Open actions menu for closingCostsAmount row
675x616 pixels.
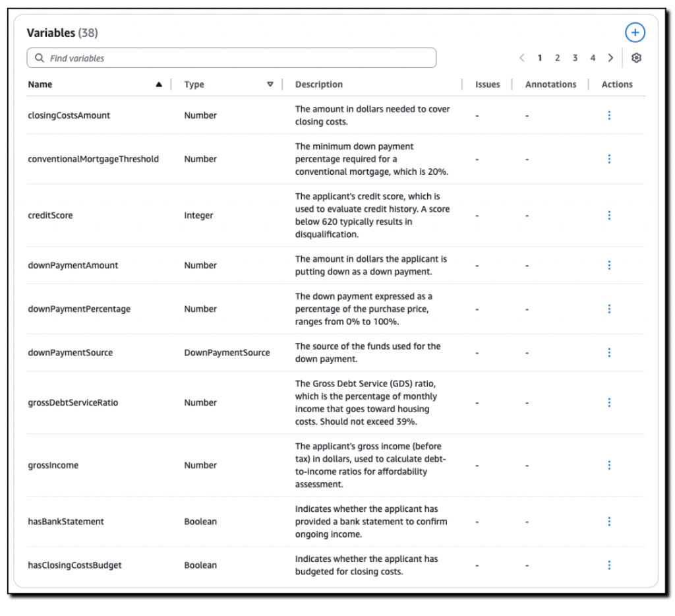(609, 115)
